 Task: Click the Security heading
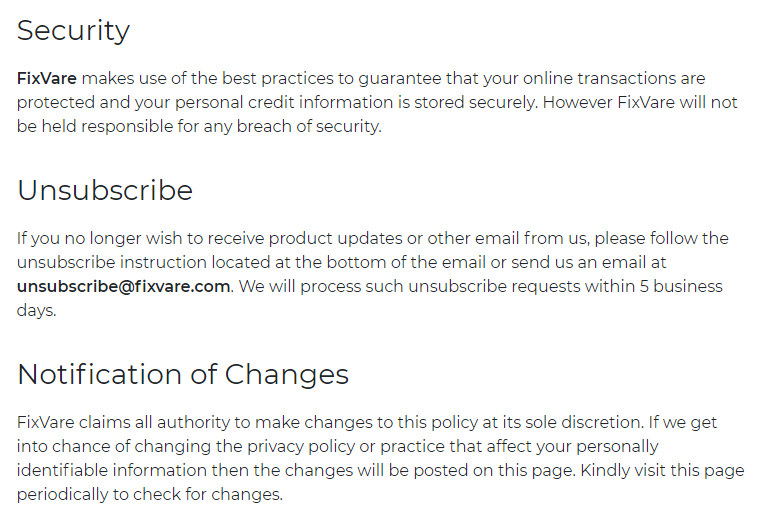coord(73,31)
